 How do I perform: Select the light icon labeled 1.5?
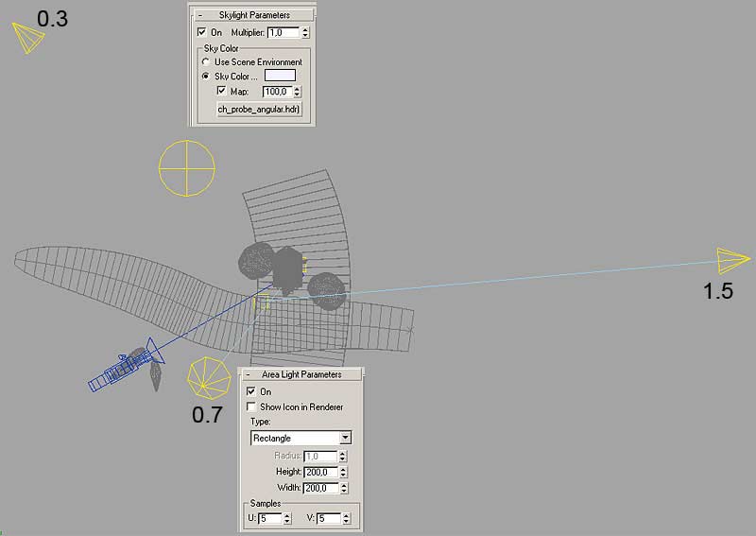tap(732, 259)
